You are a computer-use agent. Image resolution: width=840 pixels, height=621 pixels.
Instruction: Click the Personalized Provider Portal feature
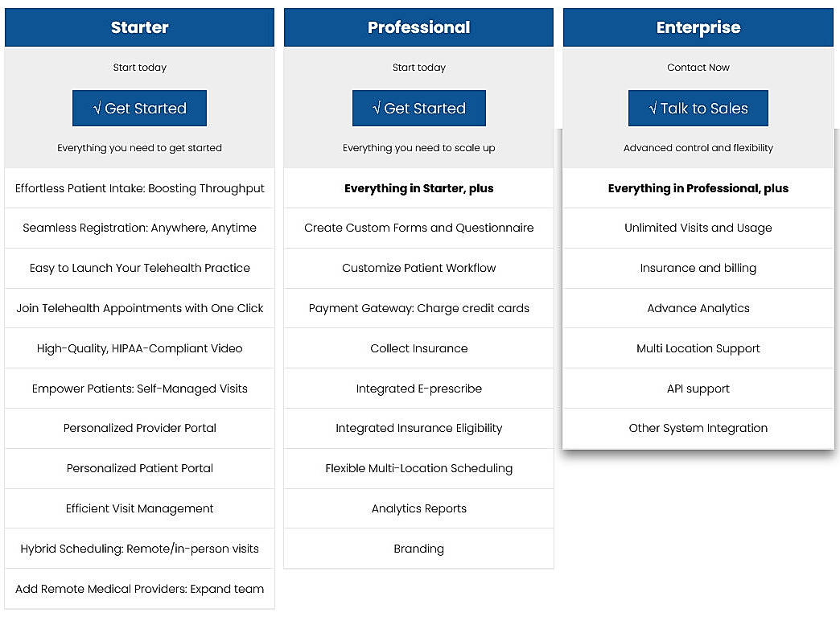pos(139,429)
